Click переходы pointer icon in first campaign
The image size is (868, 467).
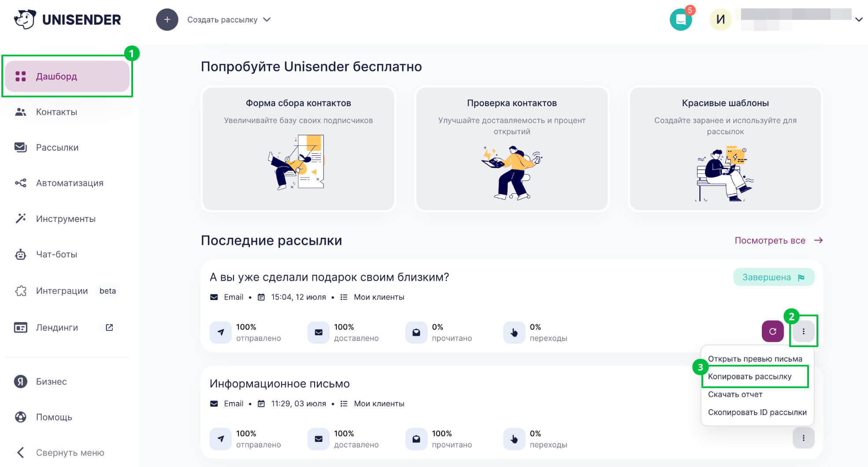(x=514, y=332)
